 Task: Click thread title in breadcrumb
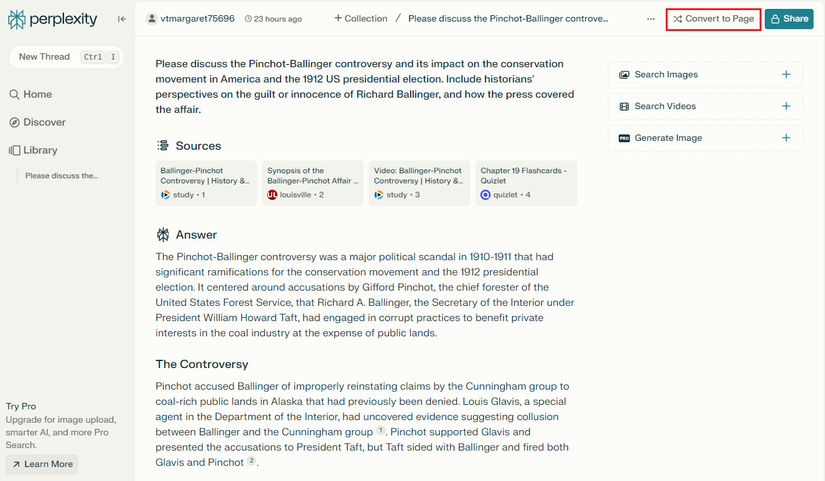click(508, 18)
